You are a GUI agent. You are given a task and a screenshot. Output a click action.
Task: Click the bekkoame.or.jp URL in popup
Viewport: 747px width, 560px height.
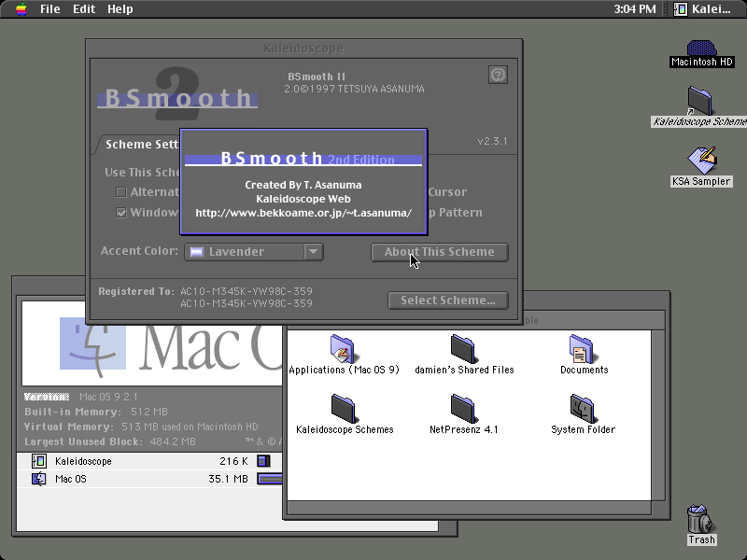click(x=303, y=213)
